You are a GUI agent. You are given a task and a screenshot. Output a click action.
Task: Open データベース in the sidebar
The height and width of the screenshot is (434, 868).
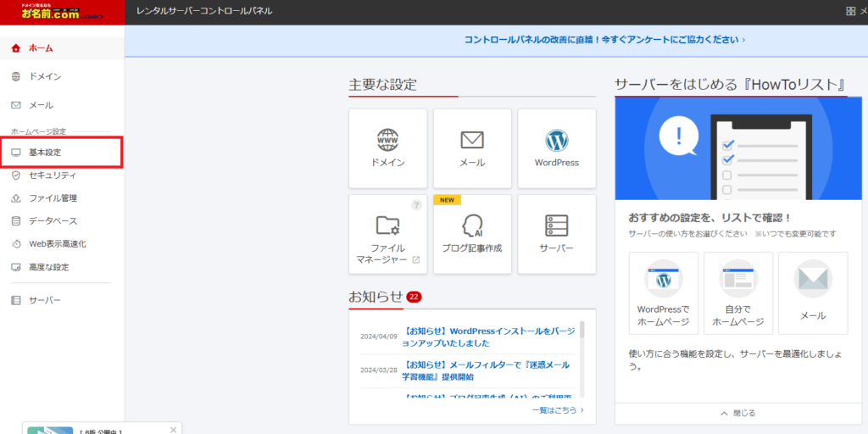[x=62, y=221]
